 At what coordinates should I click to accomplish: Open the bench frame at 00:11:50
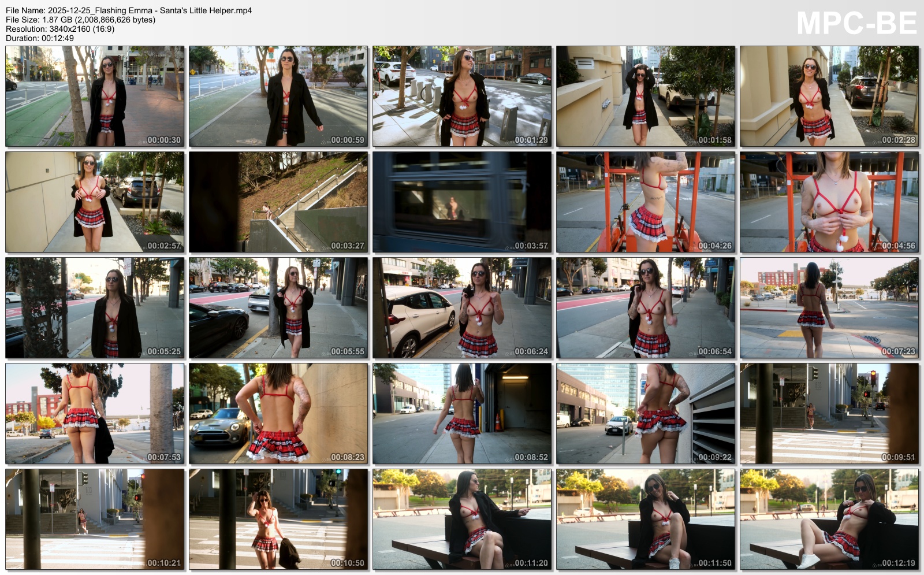(646, 520)
